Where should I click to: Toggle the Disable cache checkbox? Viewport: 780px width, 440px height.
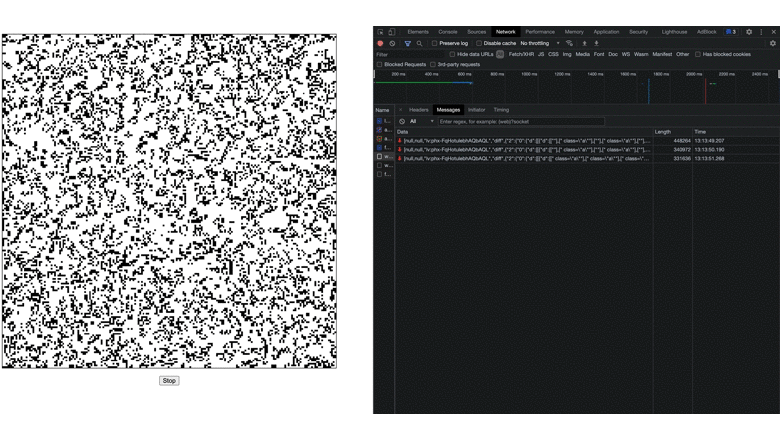click(x=479, y=44)
